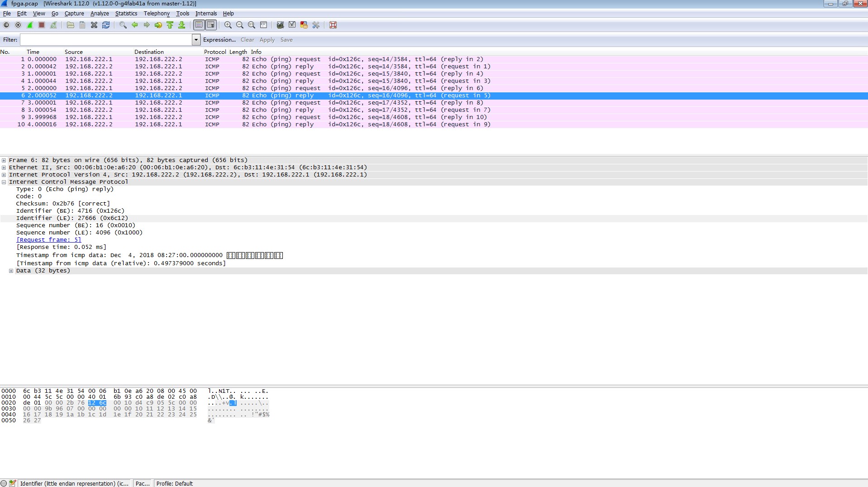Image resolution: width=868 pixels, height=487 pixels.
Task: Open the Capture menu
Action: [x=74, y=14]
